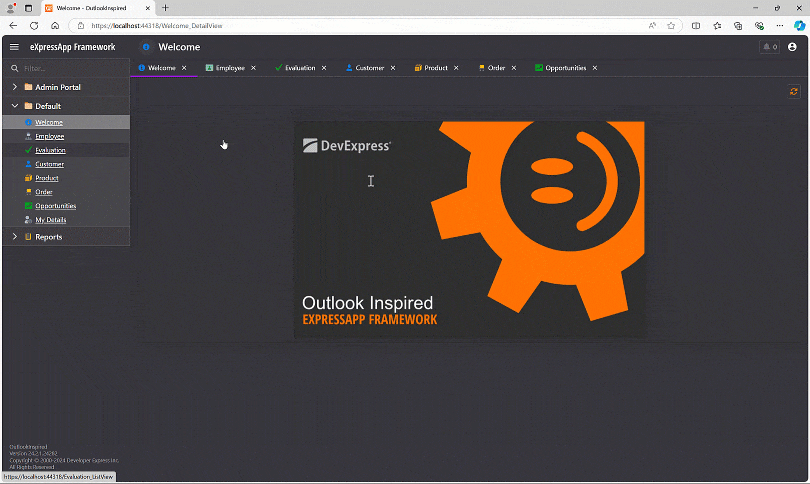Close the Evaluation tab
Screen dimensions: 810x484
tap(325, 68)
